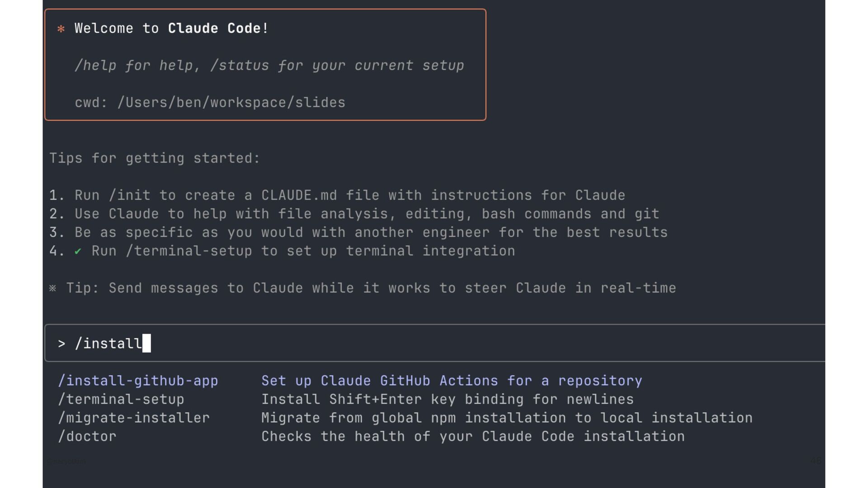
Task: Choose the /migrate-installer suggestion
Action: (x=134, y=418)
